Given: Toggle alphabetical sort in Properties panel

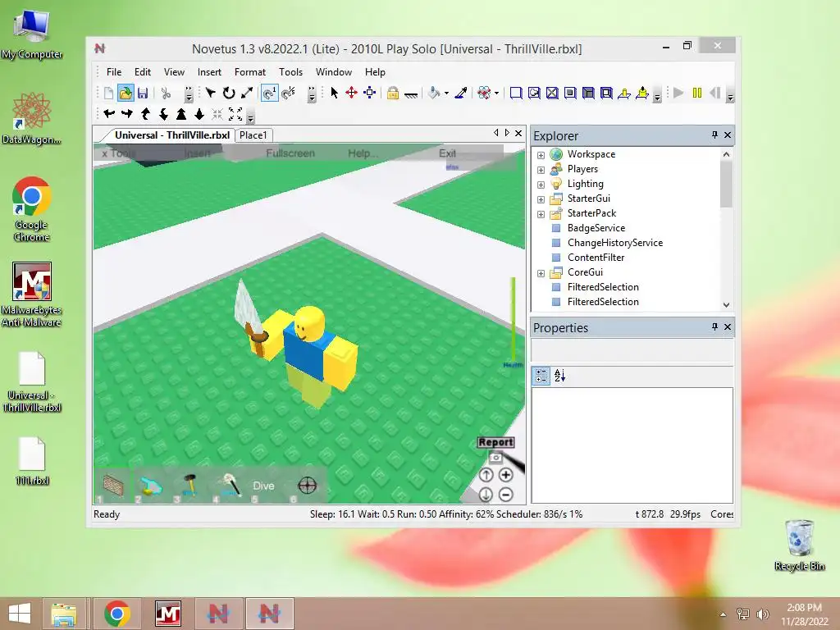Looking at the screenshot, I should point(559,376).
